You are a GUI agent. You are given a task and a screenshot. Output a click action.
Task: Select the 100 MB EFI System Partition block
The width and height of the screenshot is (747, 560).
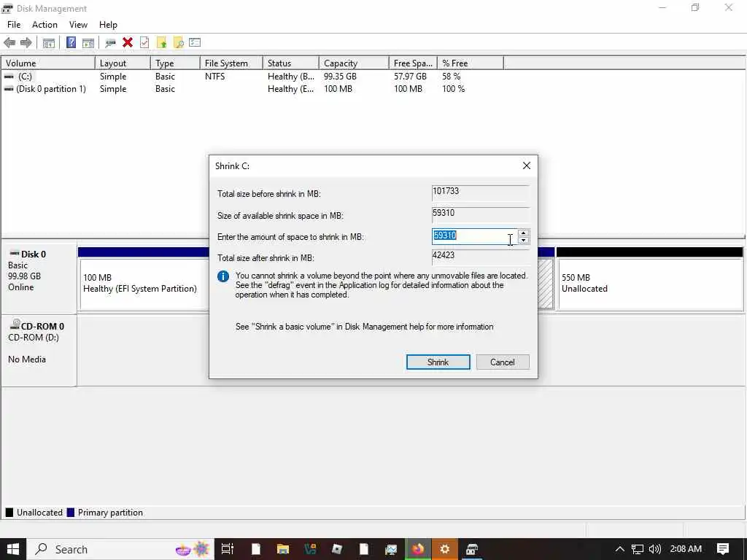tap(145, 284)
